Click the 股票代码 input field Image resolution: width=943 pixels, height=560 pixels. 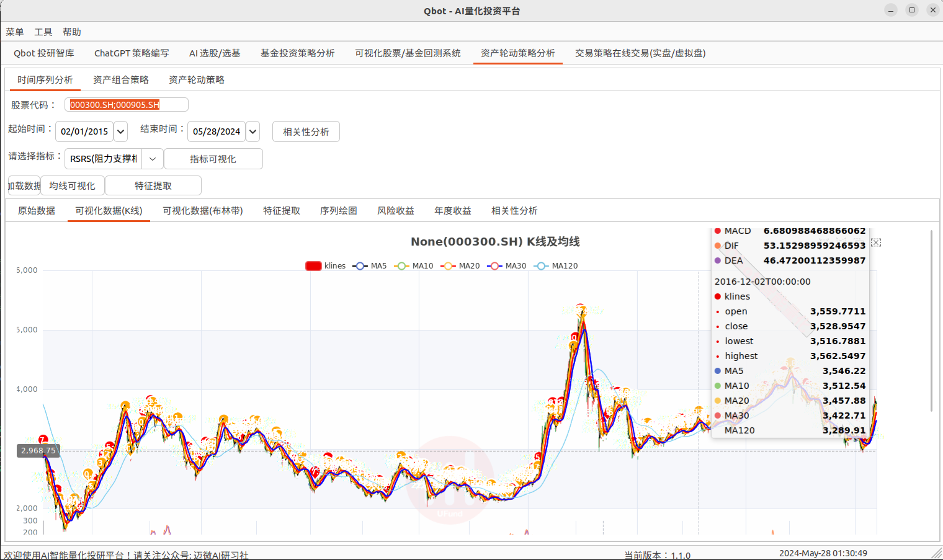[126, 104]
